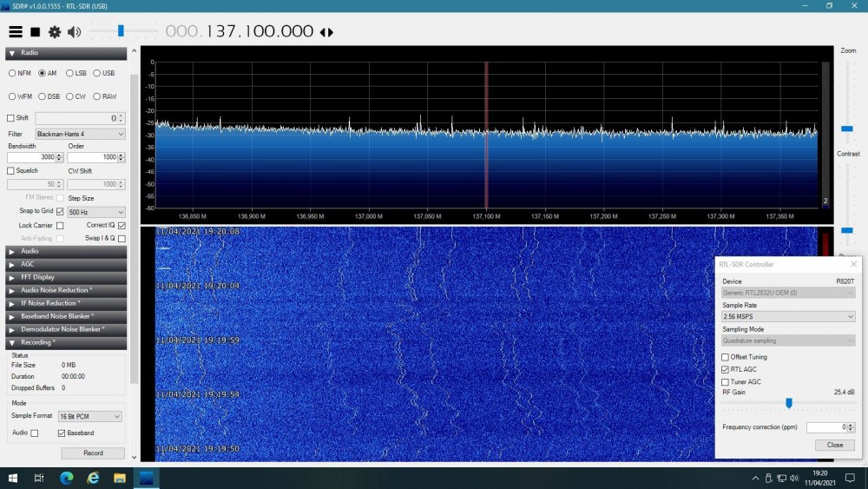Click the left panel scrollbar
The width and height of the screenshot is (868, 489).
pyautogui.click(x=134, y=230)
